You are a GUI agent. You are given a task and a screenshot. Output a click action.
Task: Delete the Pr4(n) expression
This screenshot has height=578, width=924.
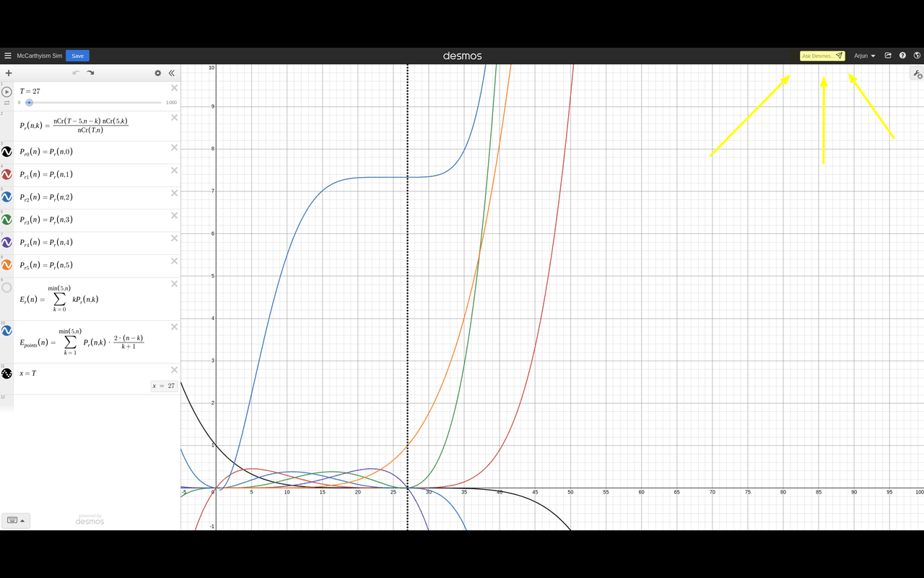tap(174, 238)
